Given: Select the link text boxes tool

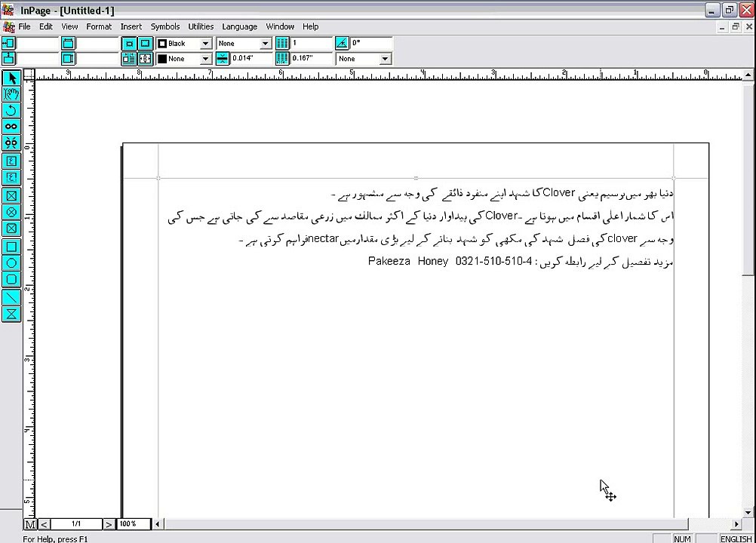Looking at the screenshot, I should tap(11, 127).
